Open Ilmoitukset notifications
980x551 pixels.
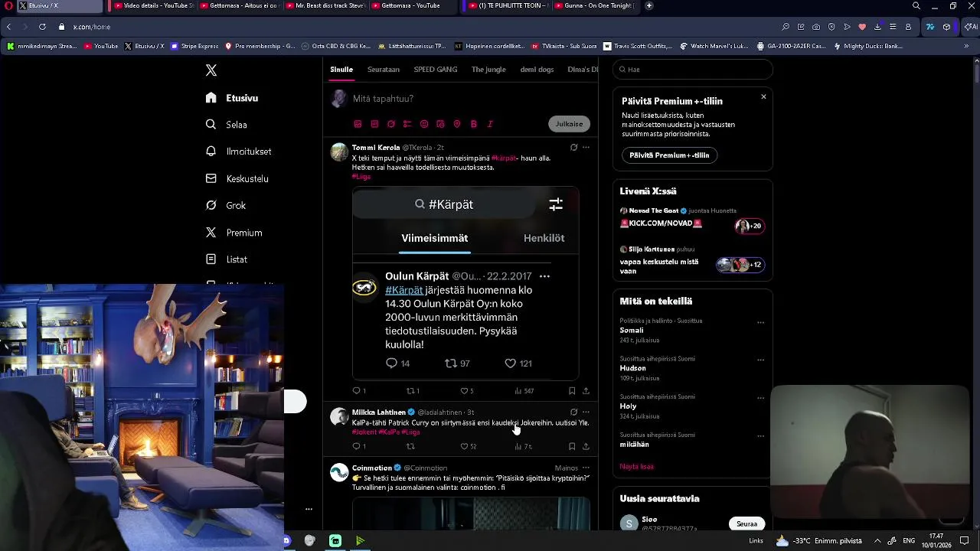tap(239, 152)
